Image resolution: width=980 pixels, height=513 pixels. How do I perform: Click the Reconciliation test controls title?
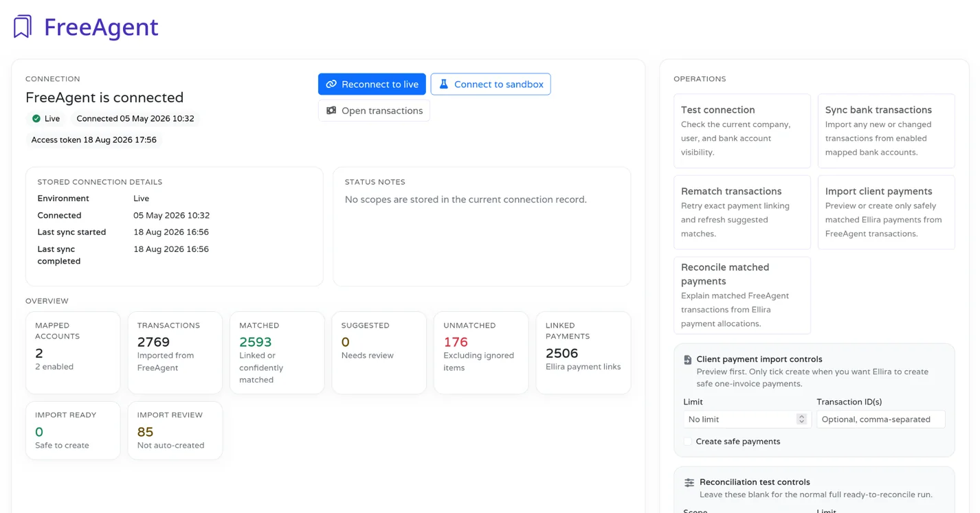point(755,482)
